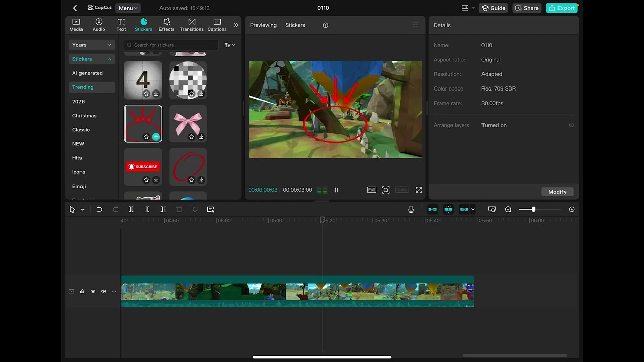Open the preview panel hamburger menu
Viewport: 644px width, 362px height.
click(x=415, y=25)
